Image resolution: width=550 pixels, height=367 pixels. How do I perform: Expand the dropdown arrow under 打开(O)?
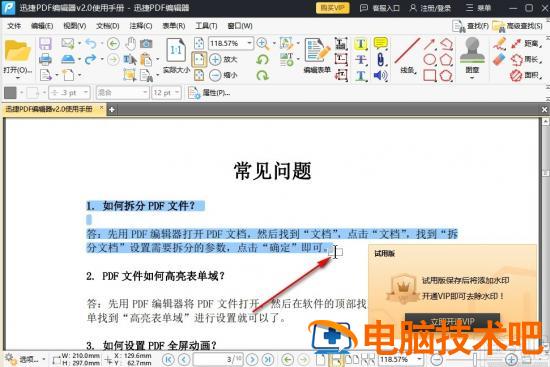pos(17,78)
